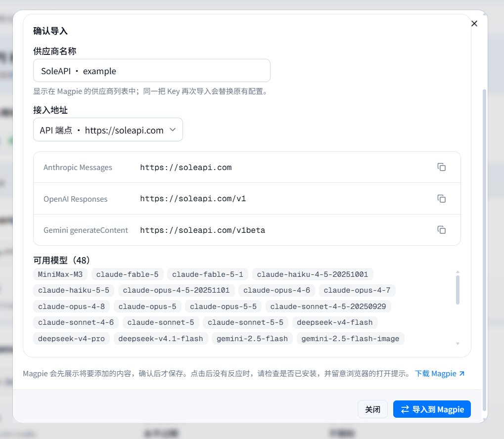Copy the OpenAI Responses endpoint URL

441,199
